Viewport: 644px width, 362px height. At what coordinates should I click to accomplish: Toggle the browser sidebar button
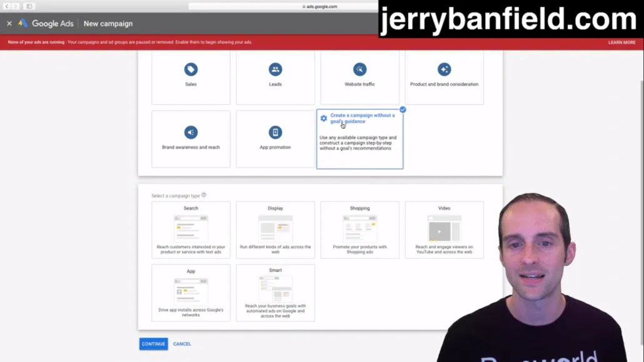pos(29,6)
